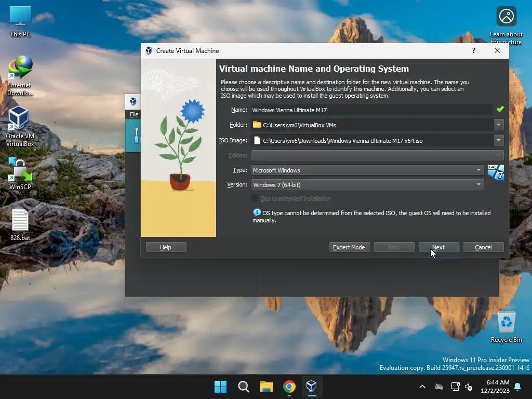Click the dialog help question mark
532x399 pixels.
(474, 50)
